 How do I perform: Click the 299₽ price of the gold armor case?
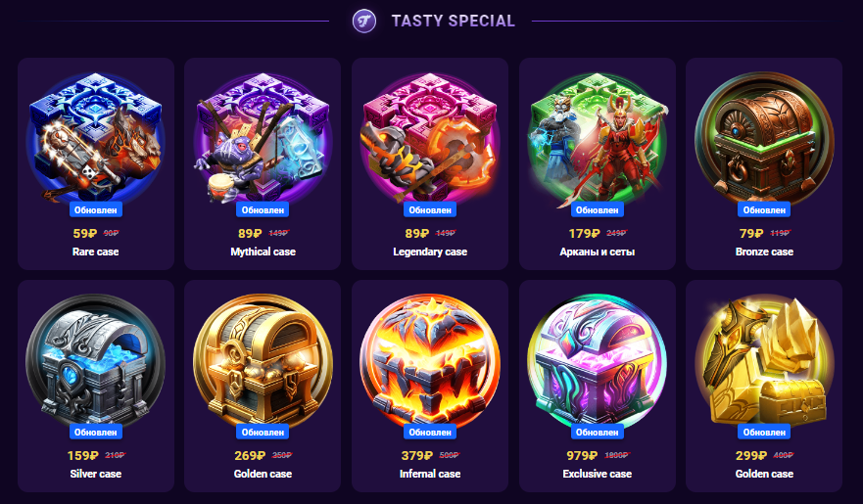click(751, 456)
